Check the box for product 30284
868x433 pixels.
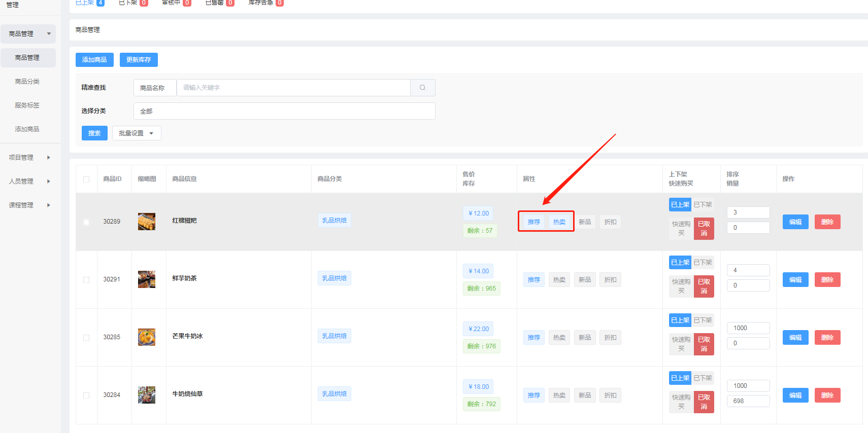(x=86, y=395)
